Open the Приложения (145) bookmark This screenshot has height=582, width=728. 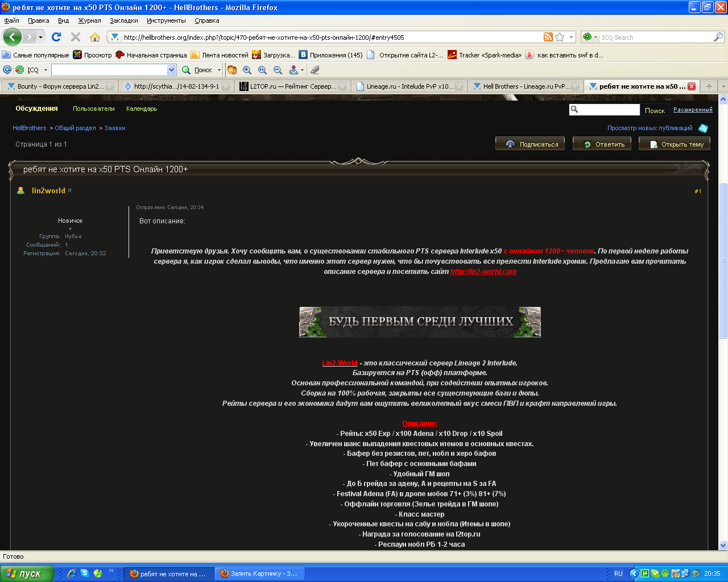point(331,55)
